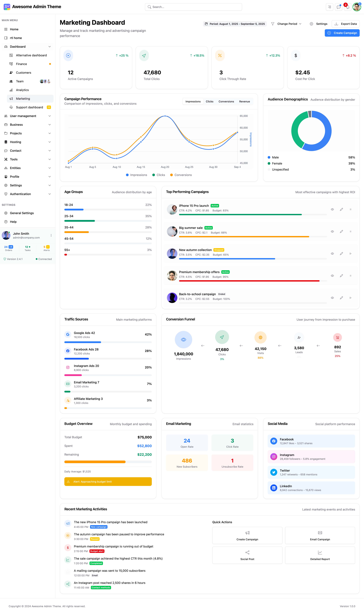Expand the Business sidebar menu
Screen dimensions: 364x614
pos(28,125)
